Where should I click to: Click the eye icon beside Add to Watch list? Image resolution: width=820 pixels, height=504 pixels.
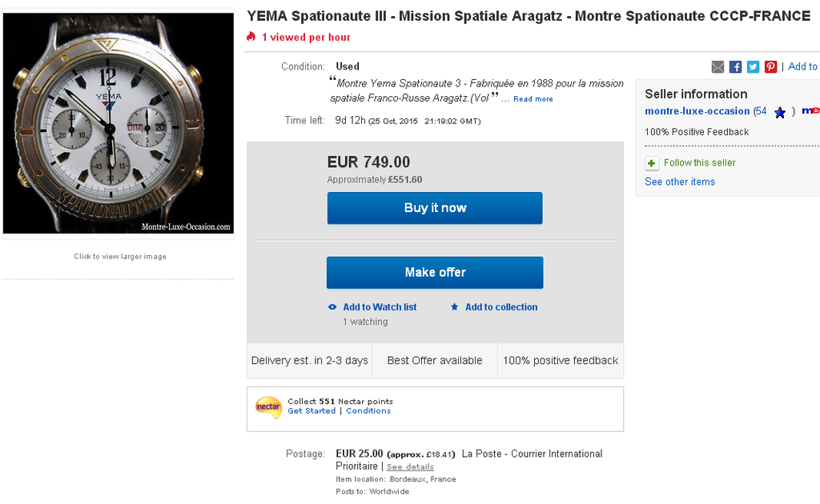(332, 307)
